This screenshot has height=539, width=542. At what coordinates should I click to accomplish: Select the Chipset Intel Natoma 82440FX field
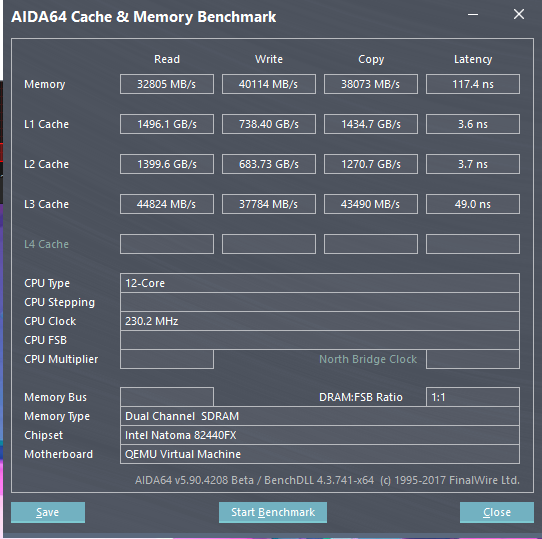[320, 435]
